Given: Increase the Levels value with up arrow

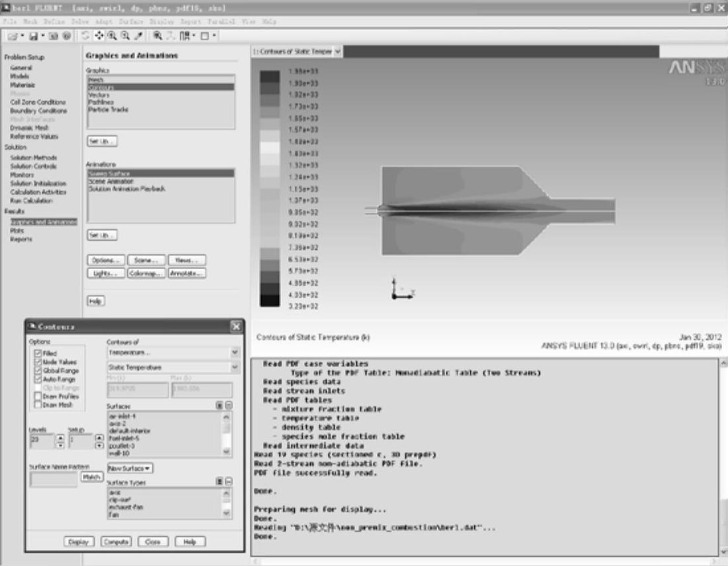Looking at the screenshot, I should (x=60, y=437).
